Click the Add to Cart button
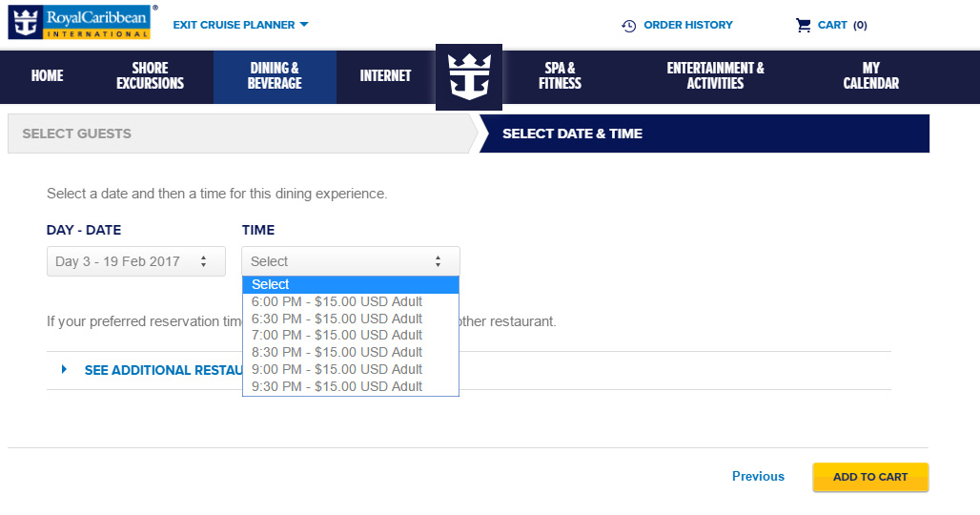The height and width of the screenshot is (515, 980). (x=870, y=477)
